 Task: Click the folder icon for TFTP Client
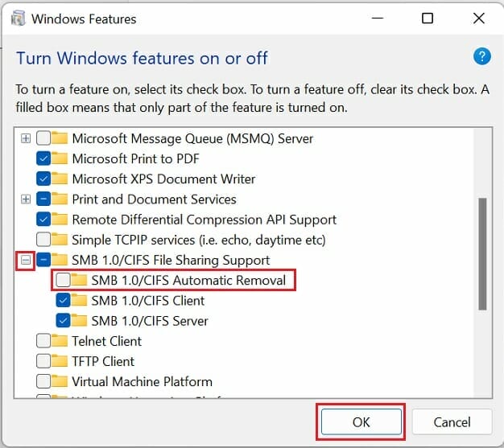click(60, 361)
